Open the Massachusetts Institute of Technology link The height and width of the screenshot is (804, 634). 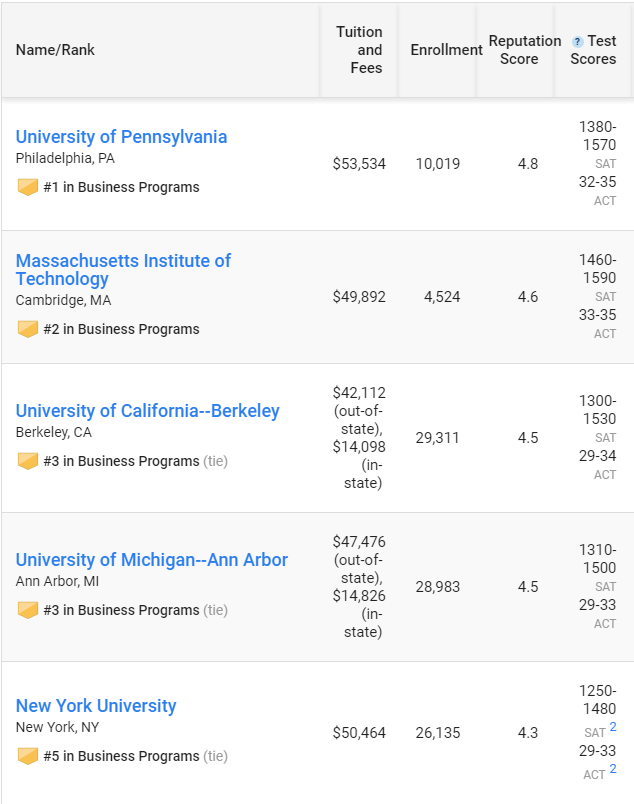coord(123,270)
